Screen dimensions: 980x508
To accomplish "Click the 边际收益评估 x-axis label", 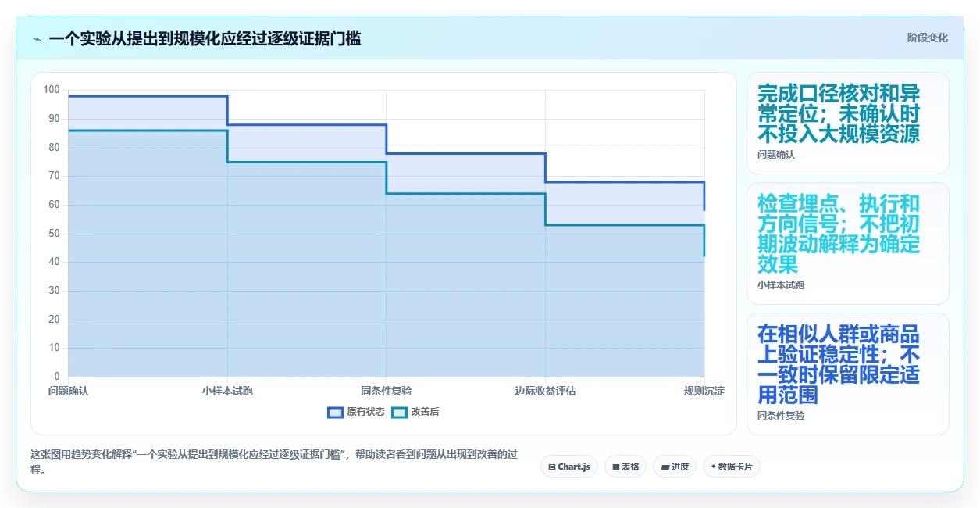I will click(545, 391).
